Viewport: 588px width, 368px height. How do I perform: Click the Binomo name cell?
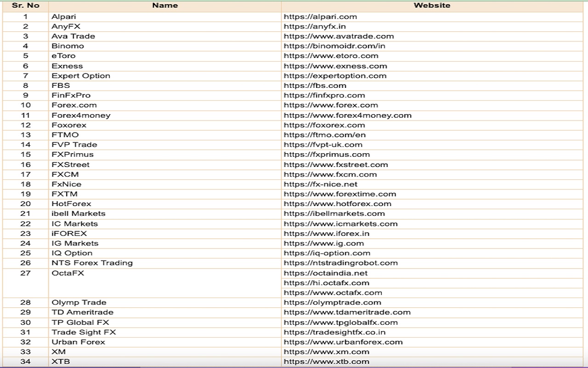pos(165,46)
